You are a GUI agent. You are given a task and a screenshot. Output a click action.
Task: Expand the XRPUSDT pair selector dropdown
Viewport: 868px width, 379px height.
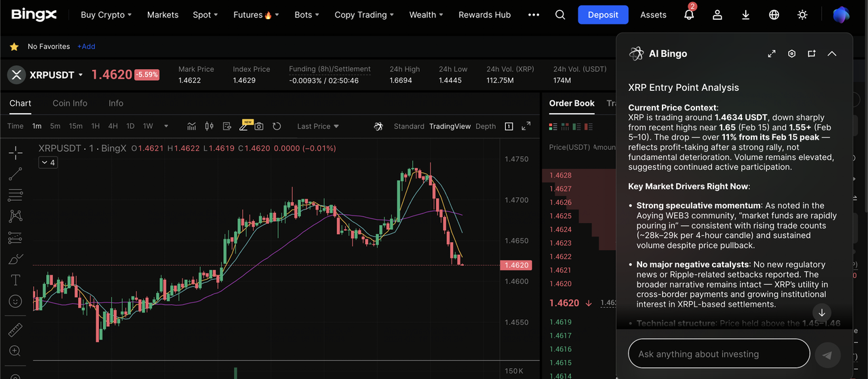[81, 75]
